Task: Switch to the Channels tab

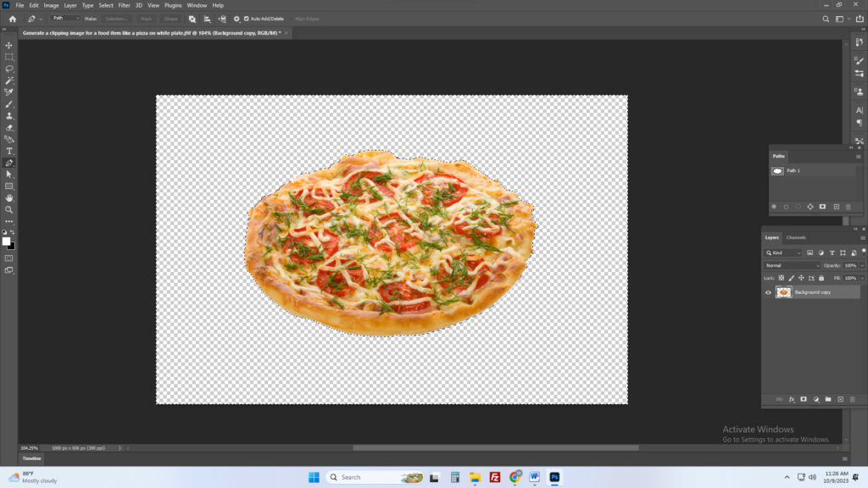Action: [796, 238]
